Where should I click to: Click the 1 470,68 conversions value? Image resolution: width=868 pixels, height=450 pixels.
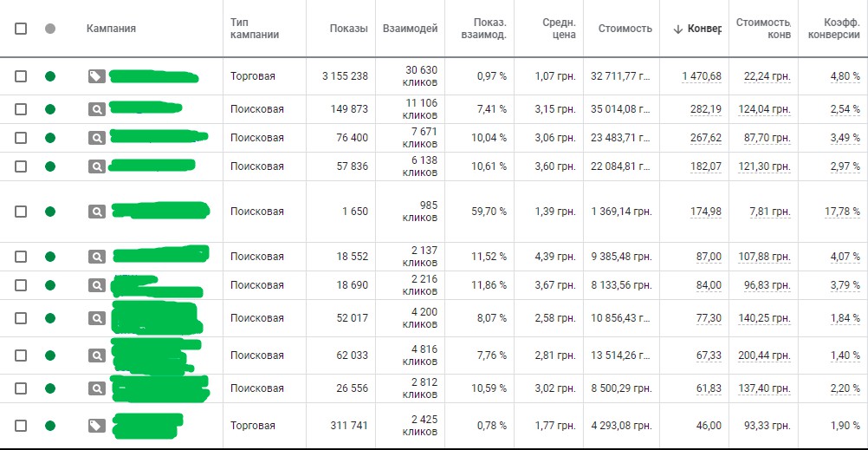701,76
